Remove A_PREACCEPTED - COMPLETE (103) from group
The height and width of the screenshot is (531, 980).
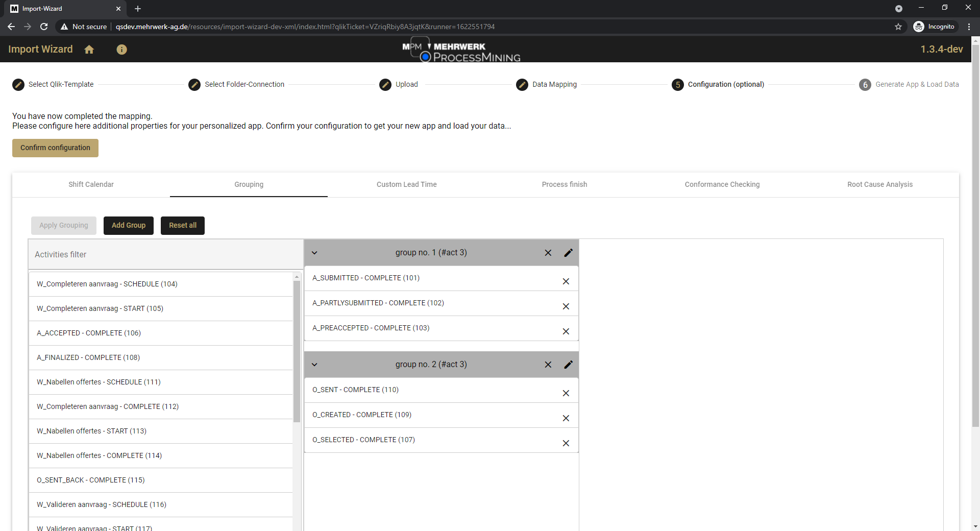click(566, 331)
